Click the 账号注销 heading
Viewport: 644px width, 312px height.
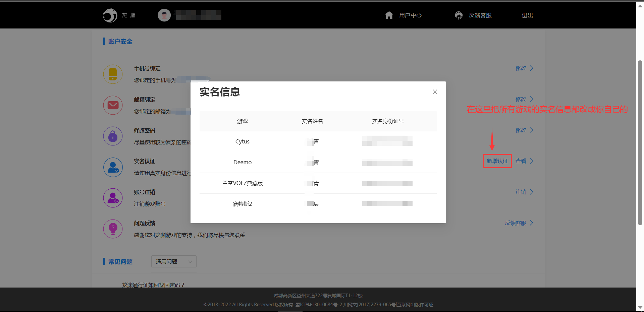tap(145, 192)
